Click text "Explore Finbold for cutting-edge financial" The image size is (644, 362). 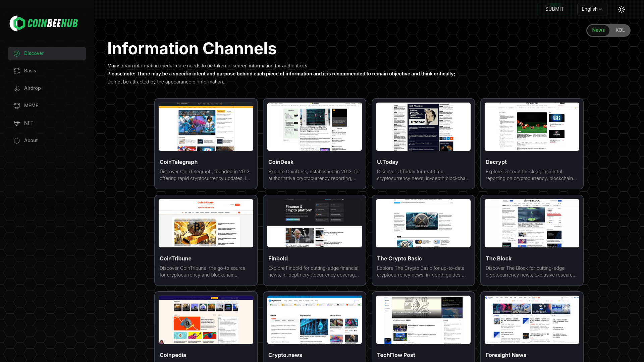313,268
